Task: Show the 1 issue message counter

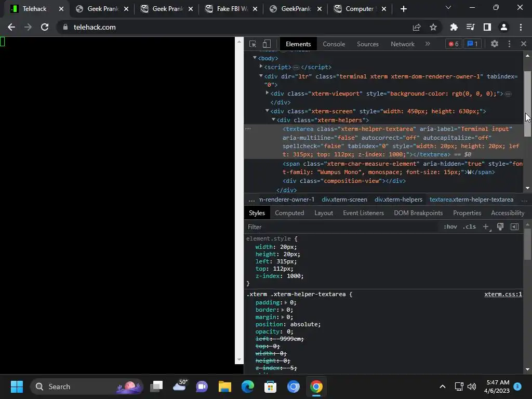Action: 473,44
